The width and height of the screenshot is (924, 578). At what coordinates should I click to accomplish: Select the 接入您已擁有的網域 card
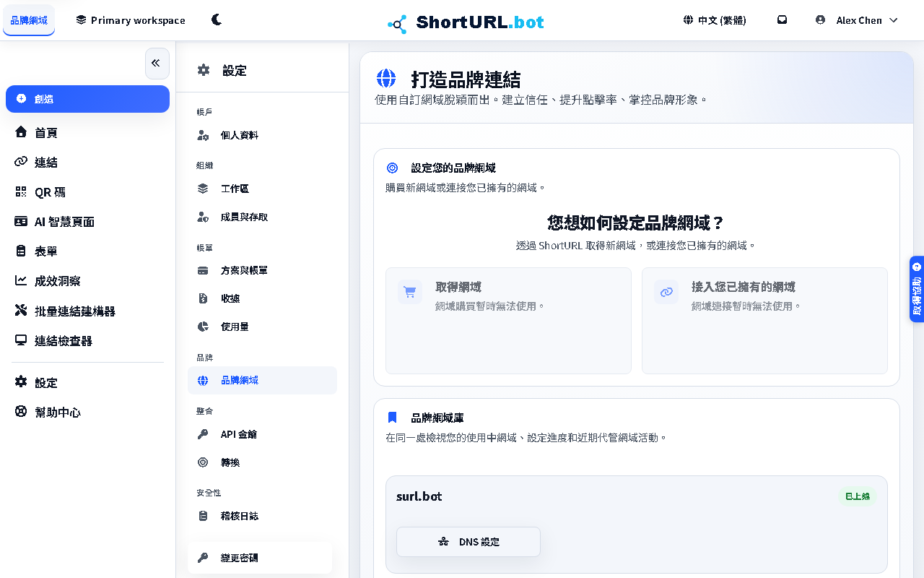[x=764, y=321]
